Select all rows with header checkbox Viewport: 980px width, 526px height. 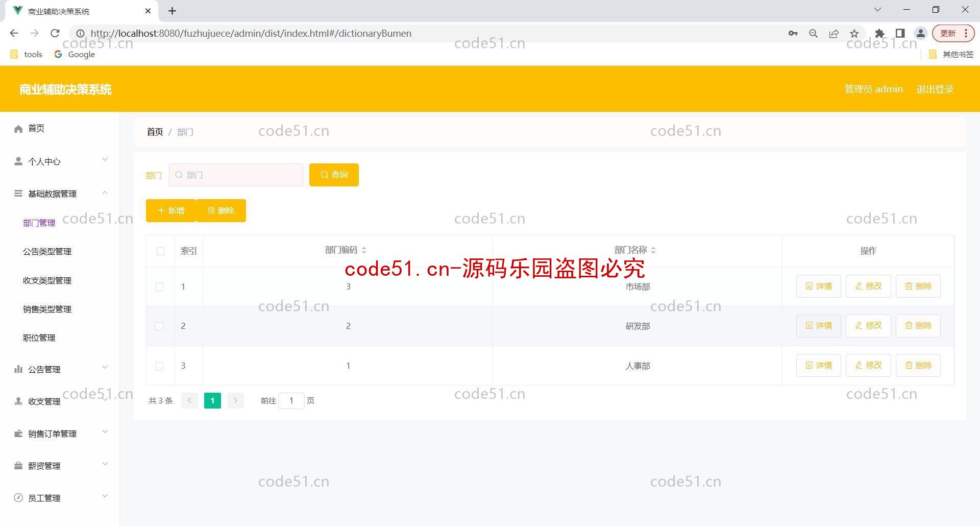(160, 251)
